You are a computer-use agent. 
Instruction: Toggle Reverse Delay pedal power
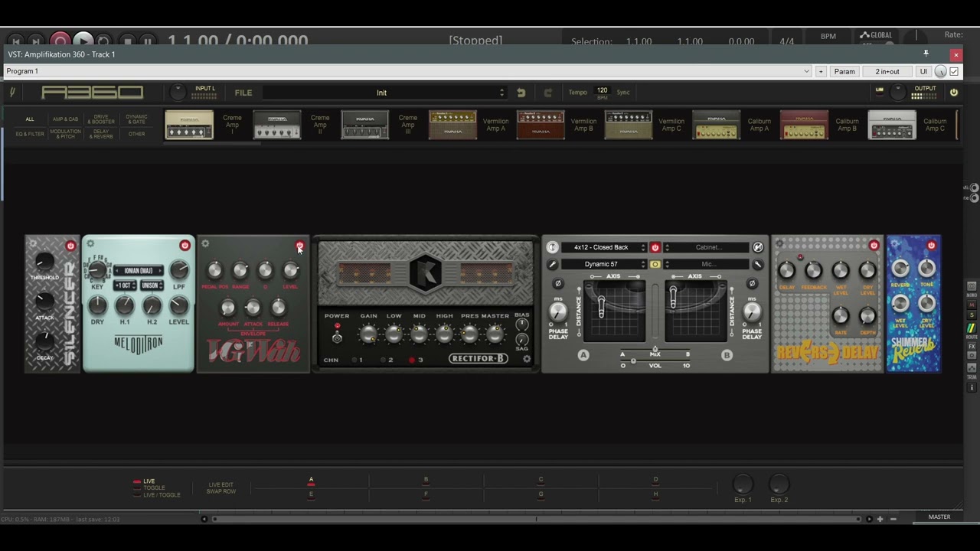coord(874,246)
